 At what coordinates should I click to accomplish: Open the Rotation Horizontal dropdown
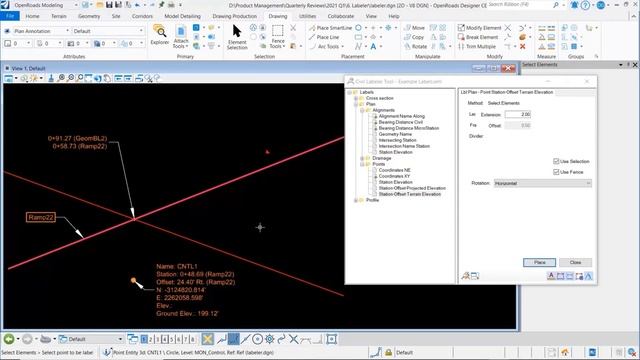(542, 183)
